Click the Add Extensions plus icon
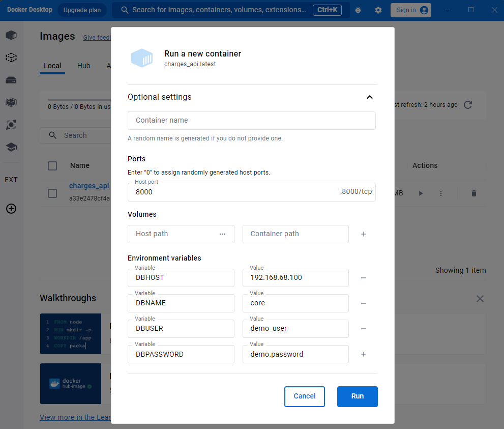The height and width of the screenshot is (429, 504). pos(11,209)
